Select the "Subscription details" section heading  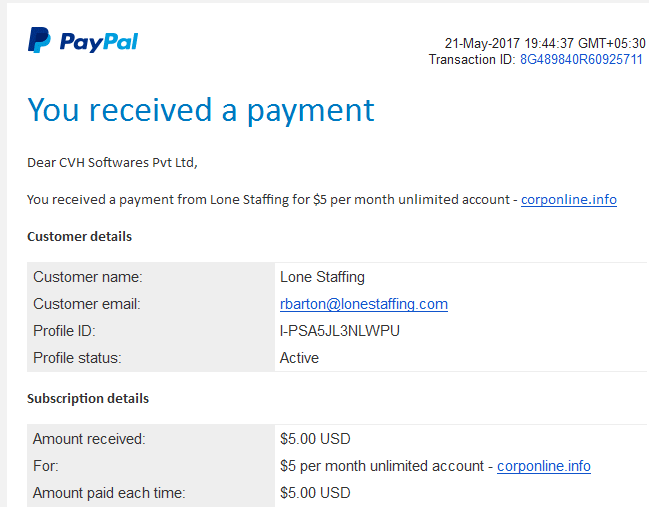[88, 399]
